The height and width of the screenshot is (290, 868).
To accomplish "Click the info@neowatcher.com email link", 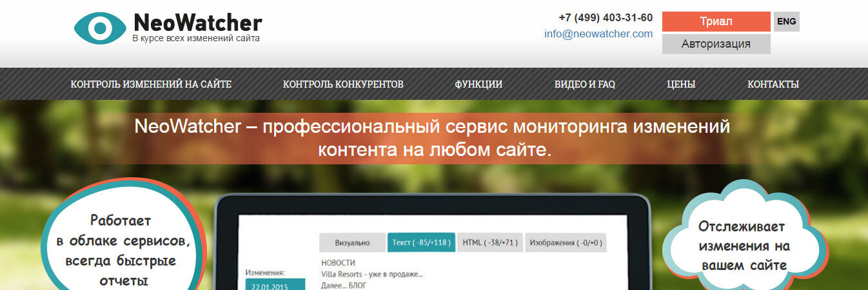I will (x=598, y=34).
